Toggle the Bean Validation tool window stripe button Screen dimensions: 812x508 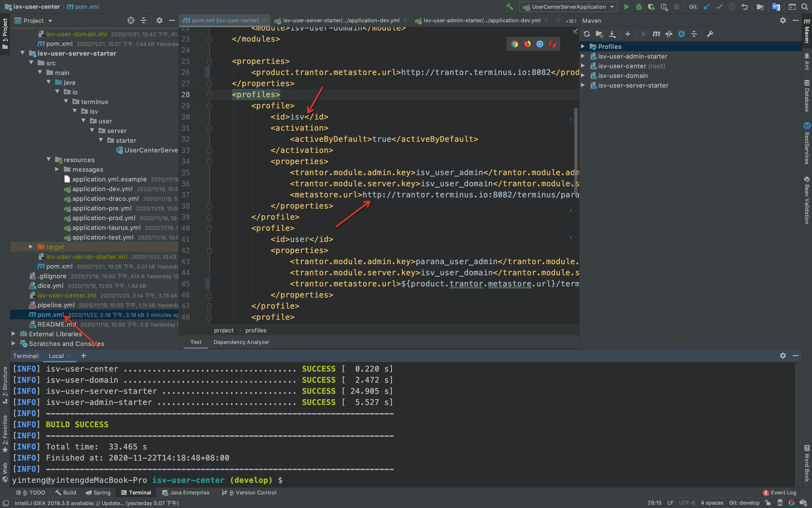(x=807, y=200)
